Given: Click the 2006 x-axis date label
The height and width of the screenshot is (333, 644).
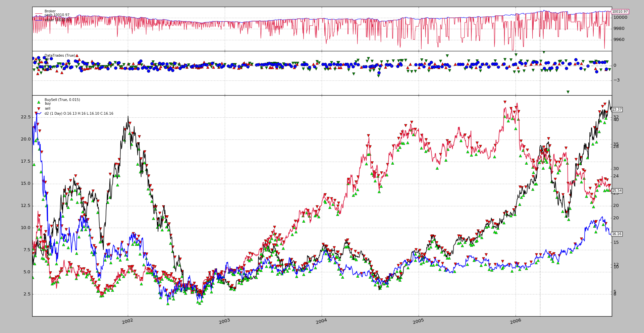Looking at the screenshot, I should (x=515, y=321).
